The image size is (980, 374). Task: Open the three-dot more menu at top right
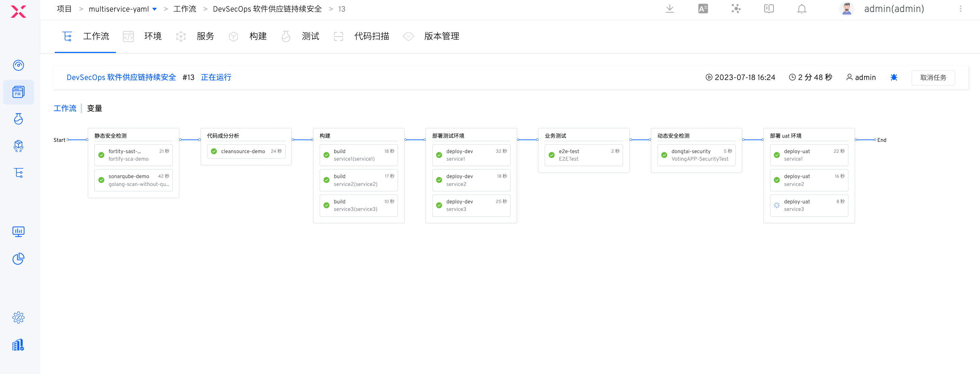(960, 9)
